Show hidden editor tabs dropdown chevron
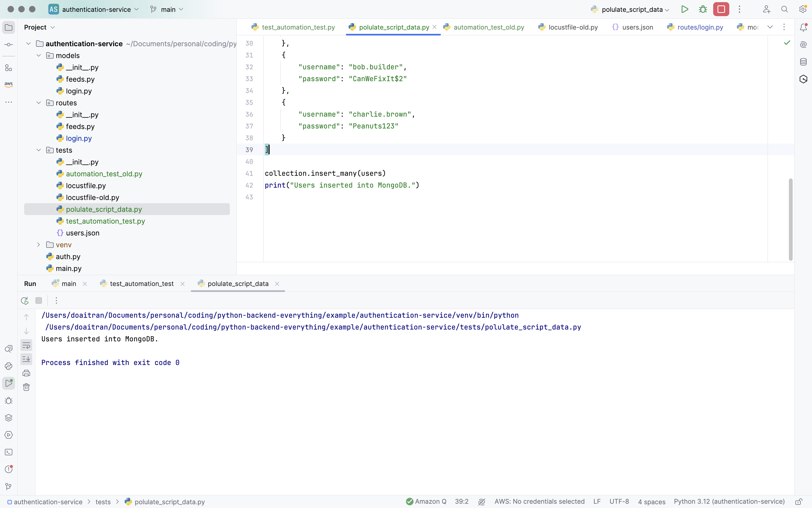The image size is (812, 508). [x=770, y=27]
